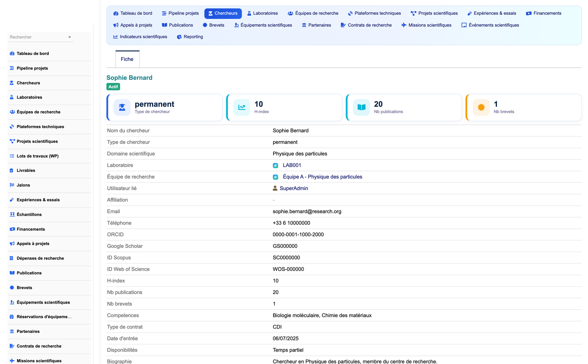Open Équipe A - Physique des particules link
The height and width of the screenshot is (364, 588).
[x=322, y=177]
